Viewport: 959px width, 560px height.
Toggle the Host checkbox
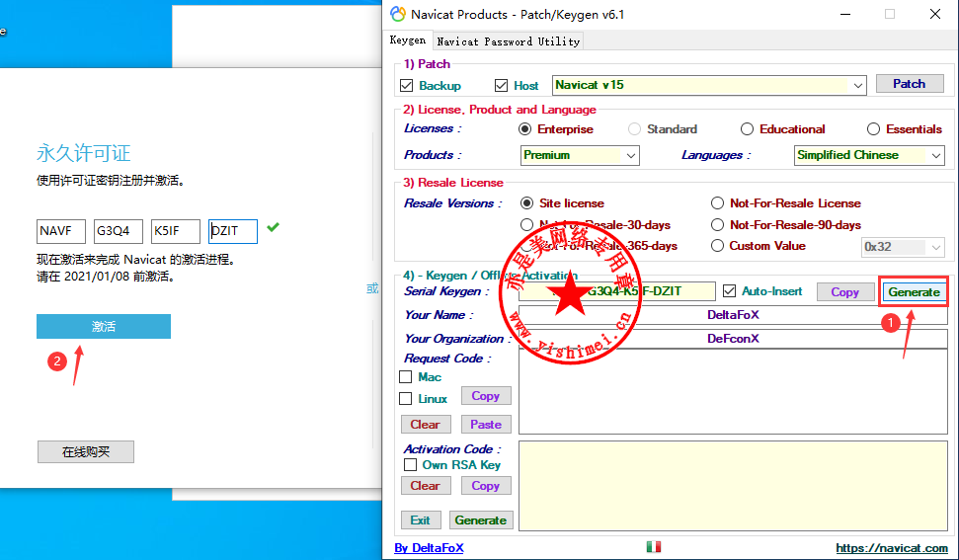(x=501, y=86)
